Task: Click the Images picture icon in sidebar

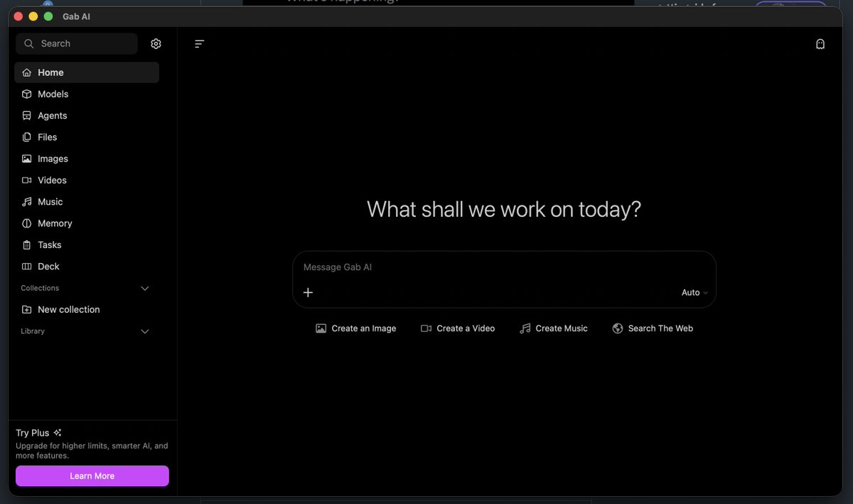Action: coord(27,159)
